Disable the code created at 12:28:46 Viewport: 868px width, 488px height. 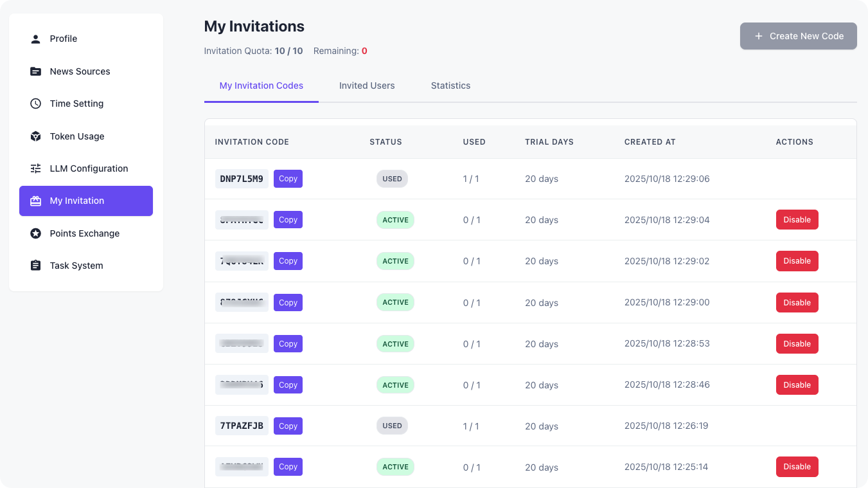tap(797, 385)
